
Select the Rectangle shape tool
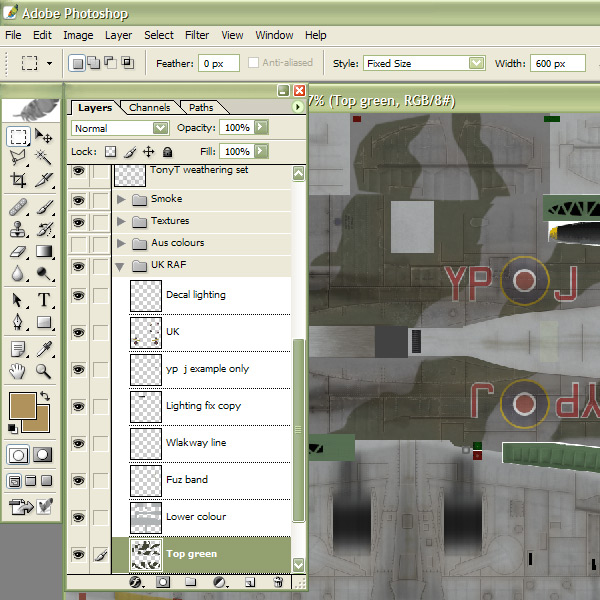coord(43,323)
